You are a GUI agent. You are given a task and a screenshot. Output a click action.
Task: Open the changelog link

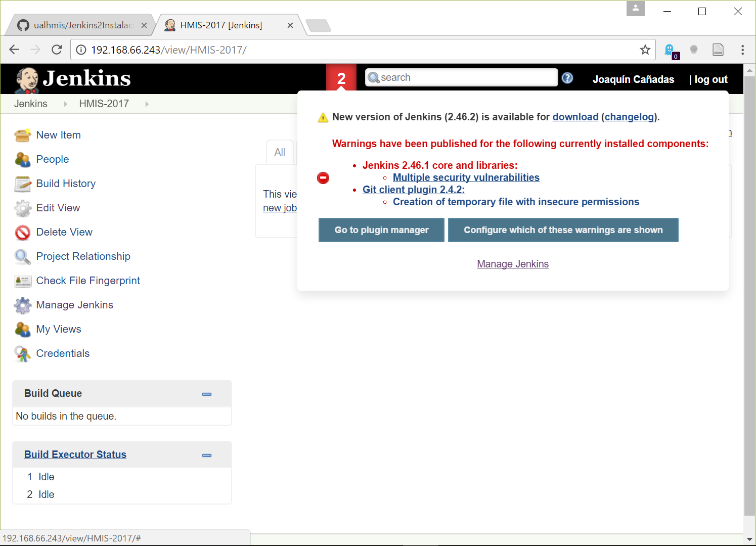click(630, 117)
